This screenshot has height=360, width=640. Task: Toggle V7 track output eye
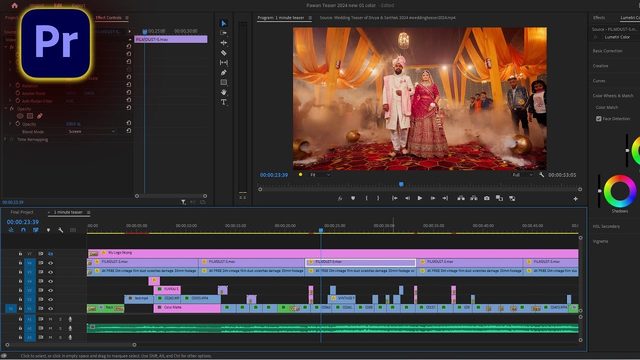coord(51,253)
